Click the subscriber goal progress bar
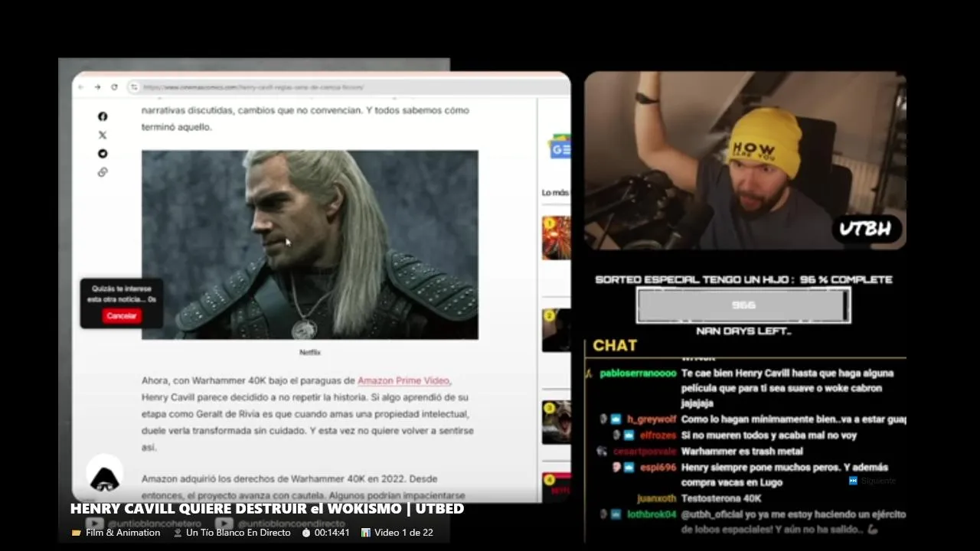980x551 pixels. coord(743,305)
